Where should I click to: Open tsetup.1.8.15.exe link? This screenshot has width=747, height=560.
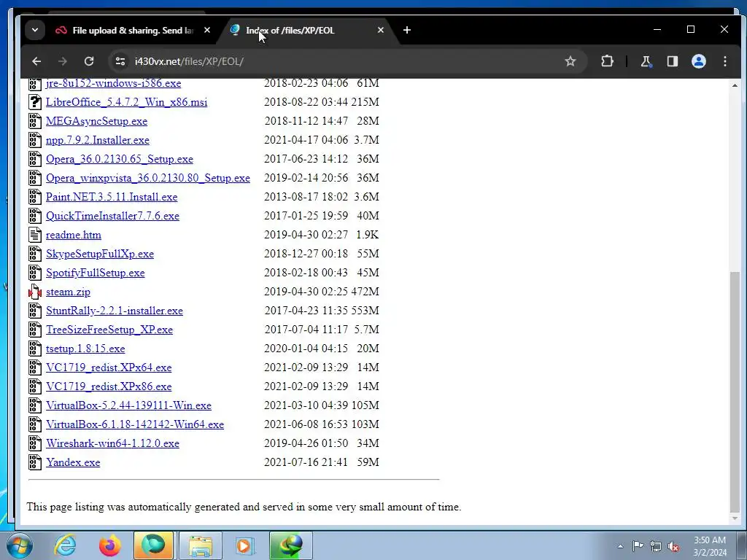coord(85,349)
